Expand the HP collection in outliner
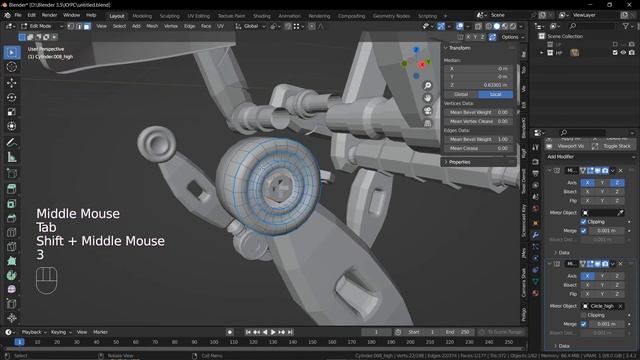The image size is (640, 360). tap(542, 53)
